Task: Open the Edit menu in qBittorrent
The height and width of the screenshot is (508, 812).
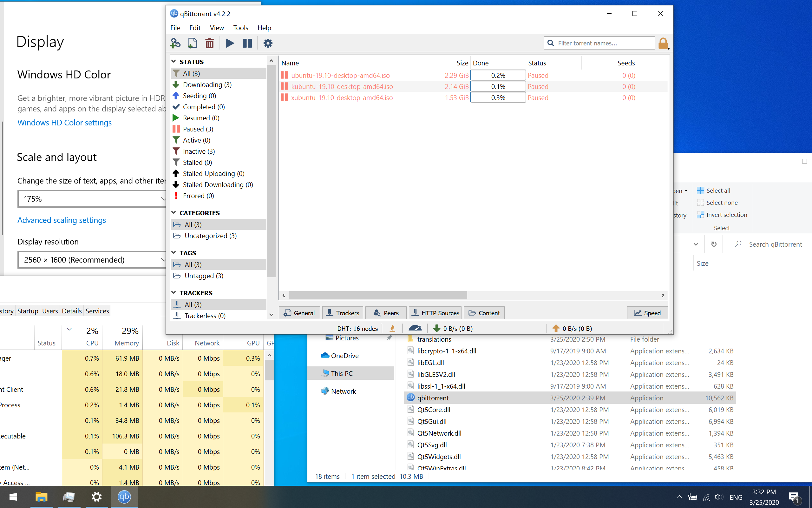Action: [195, 28]
